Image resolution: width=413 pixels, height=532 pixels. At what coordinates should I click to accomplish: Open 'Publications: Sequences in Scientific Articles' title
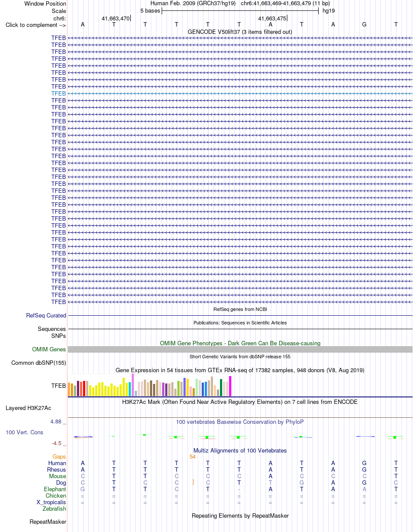tap(240, 323)
